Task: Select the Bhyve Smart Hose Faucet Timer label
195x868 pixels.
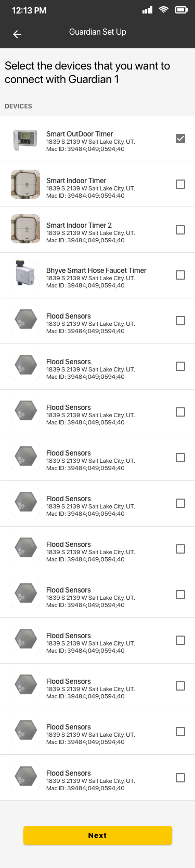Action: click(96, 270)
